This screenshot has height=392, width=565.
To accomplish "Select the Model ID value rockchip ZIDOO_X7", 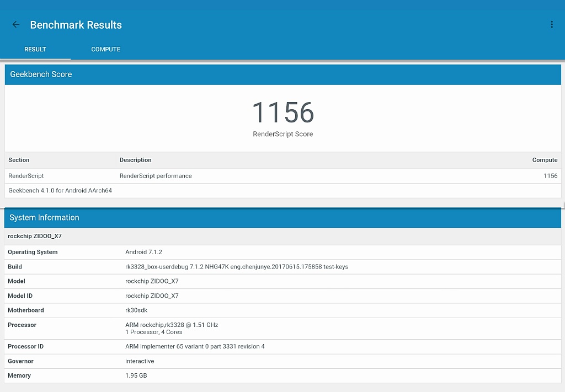I will 152,296.
